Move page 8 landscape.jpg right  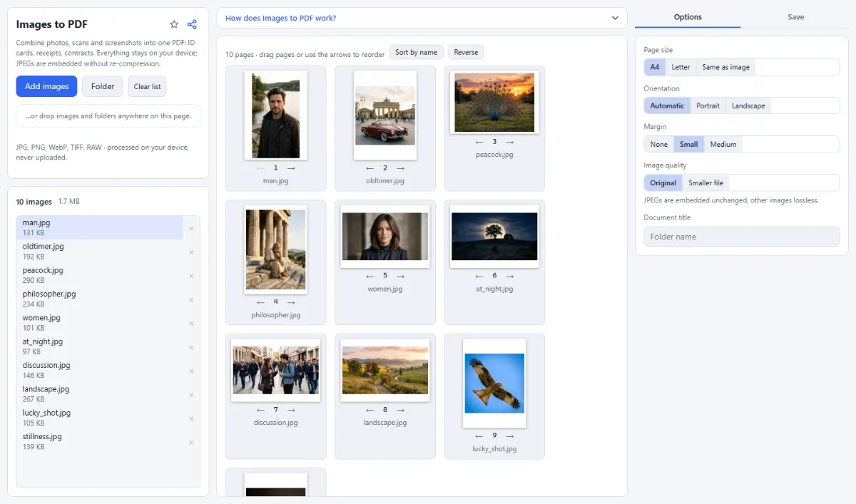point(400,410)
